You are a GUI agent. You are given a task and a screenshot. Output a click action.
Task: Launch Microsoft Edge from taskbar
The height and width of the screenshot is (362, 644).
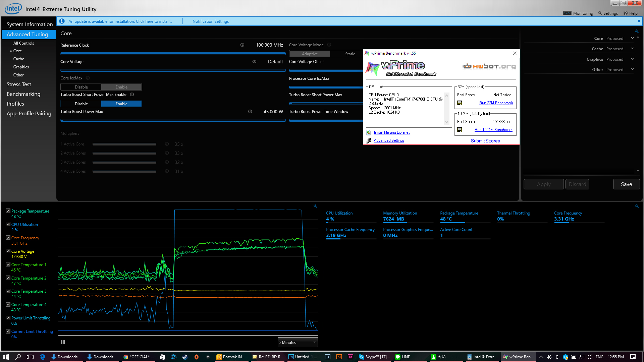click(x=43, y=357)
